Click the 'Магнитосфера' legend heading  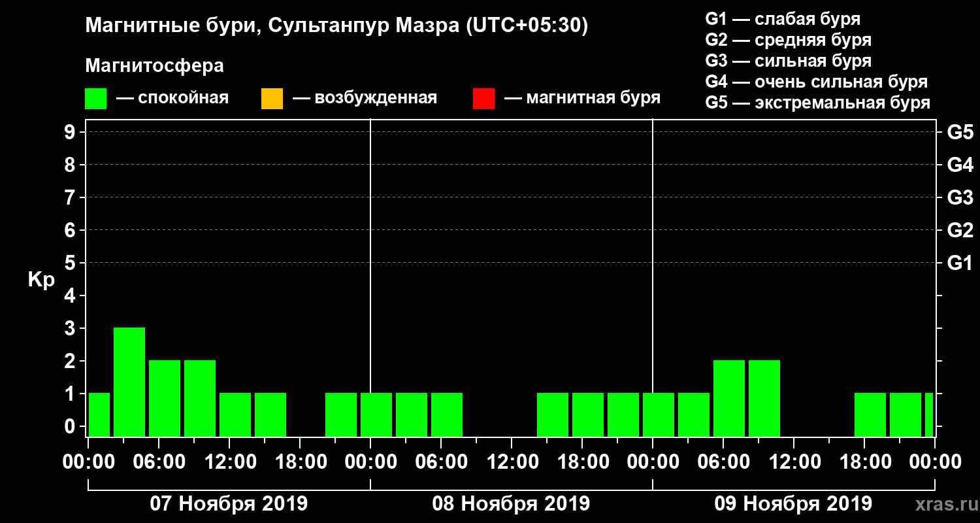(154, 66)
